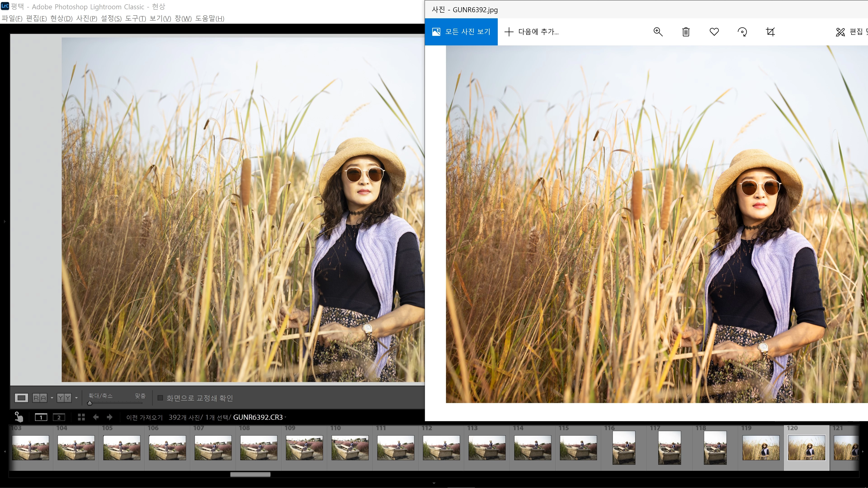This screenshot has width=868, height=488.
Task: Select the loupe view mode rectangle icon
Action: point(21,398)
